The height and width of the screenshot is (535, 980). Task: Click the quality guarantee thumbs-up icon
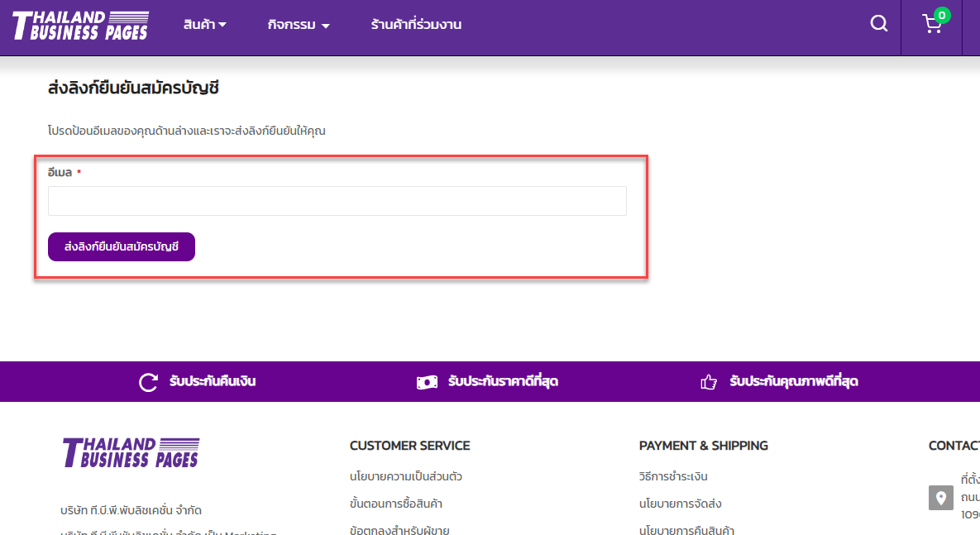click(x=708, y=382)
